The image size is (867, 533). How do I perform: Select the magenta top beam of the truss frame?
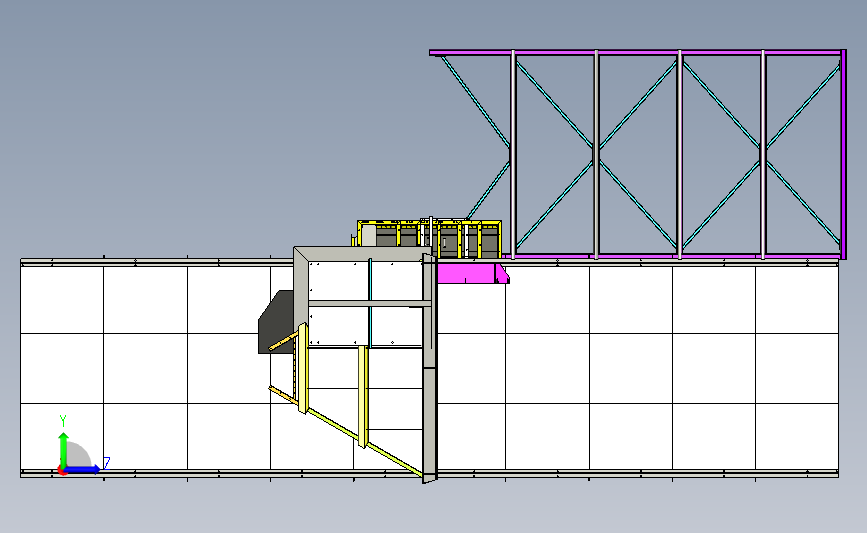coord(636,53)
